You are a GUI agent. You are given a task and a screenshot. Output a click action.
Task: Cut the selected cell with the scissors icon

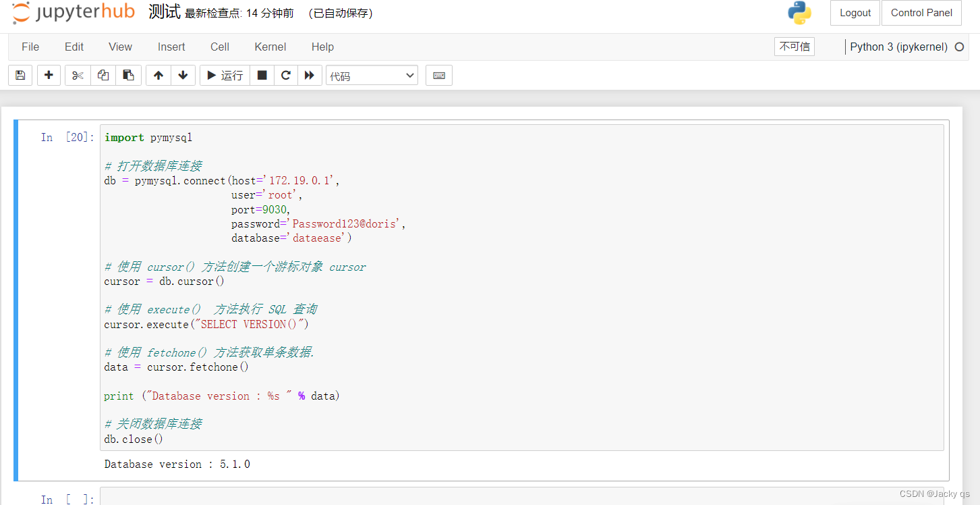[77, 75]
